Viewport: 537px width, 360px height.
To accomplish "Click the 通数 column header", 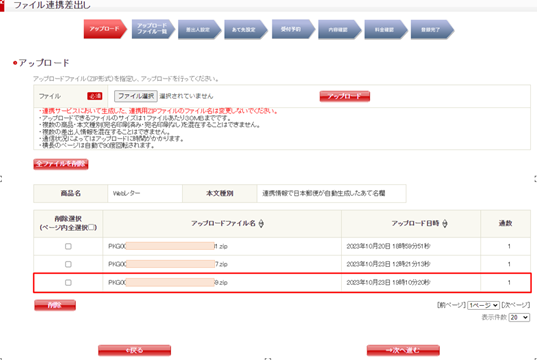I will tap(505, 223).
